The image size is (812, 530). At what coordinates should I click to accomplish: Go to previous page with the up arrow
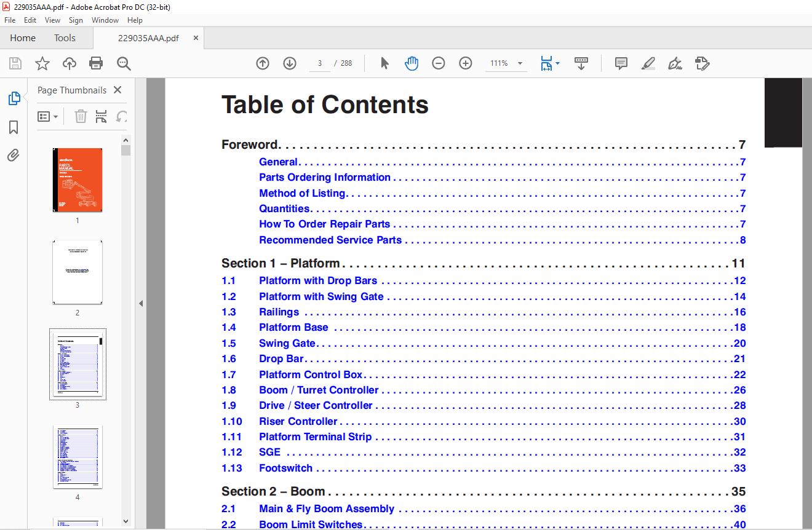point(263,63)
